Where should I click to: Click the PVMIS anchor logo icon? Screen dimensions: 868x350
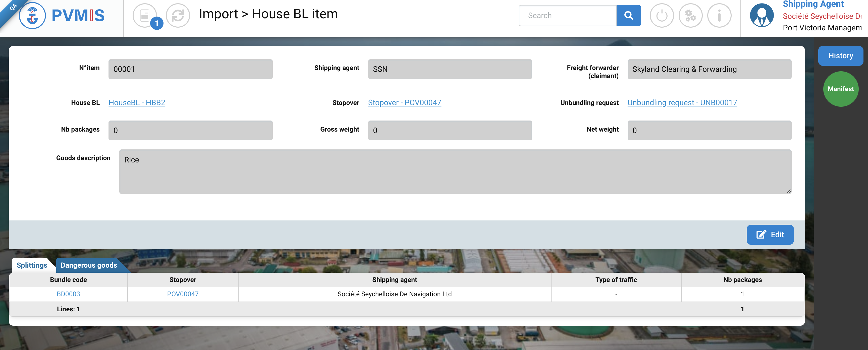tap(32, 16)
